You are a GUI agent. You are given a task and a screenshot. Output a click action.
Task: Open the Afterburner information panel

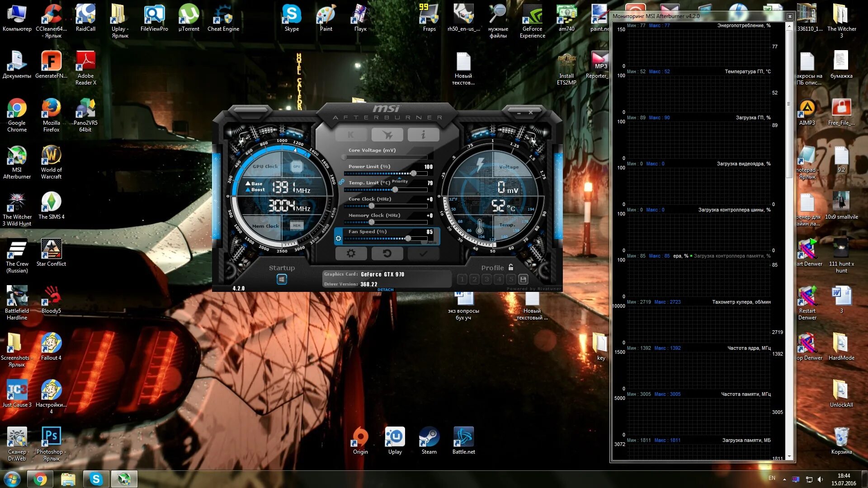click(x=424, y=134)
